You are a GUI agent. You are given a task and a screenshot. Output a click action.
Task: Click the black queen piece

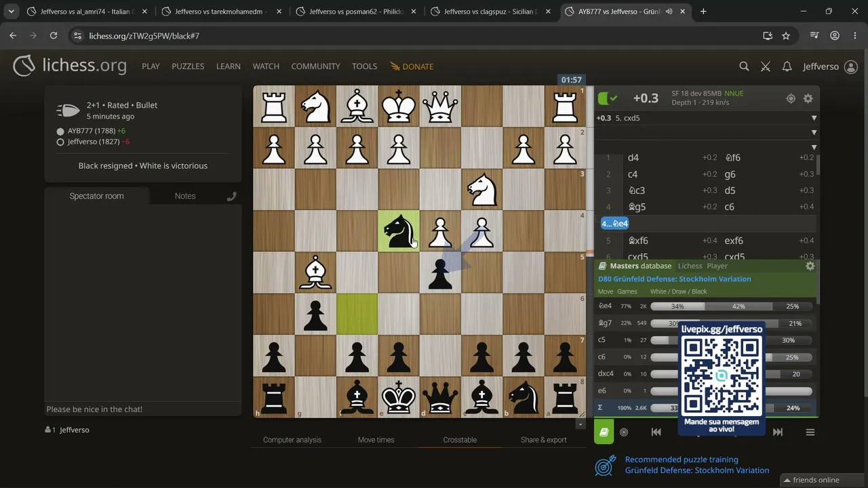(440, 397)
